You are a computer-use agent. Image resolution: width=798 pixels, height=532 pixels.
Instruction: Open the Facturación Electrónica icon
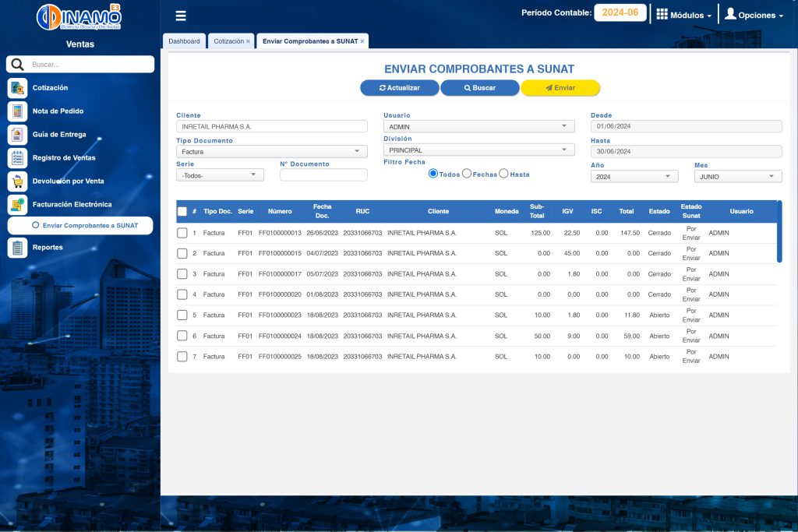pos(17,205)
